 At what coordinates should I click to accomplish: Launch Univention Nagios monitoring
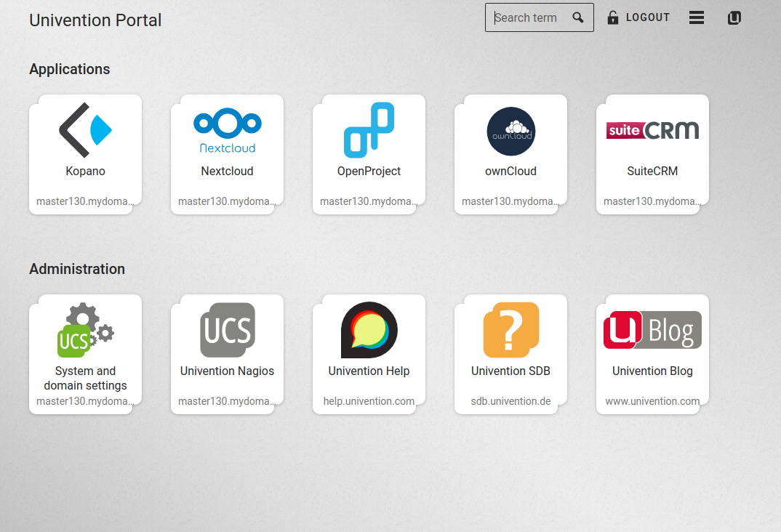(x=227, y=342)
